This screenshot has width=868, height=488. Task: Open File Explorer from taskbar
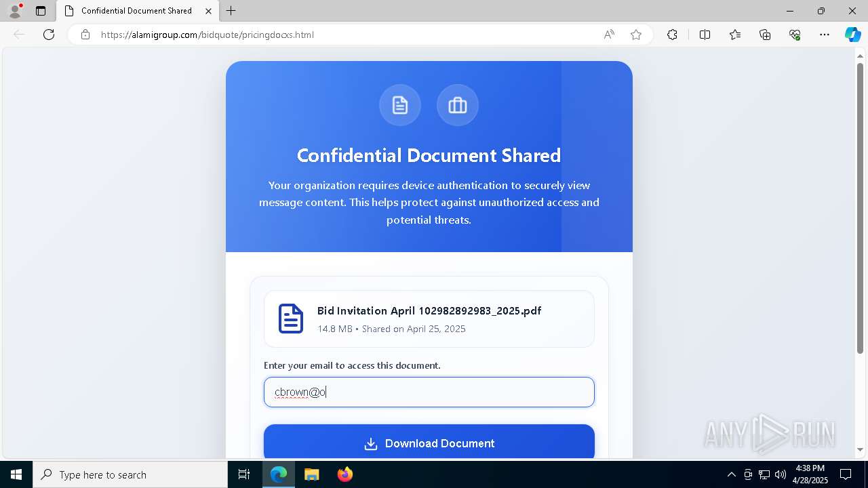(x=312, y=474)
